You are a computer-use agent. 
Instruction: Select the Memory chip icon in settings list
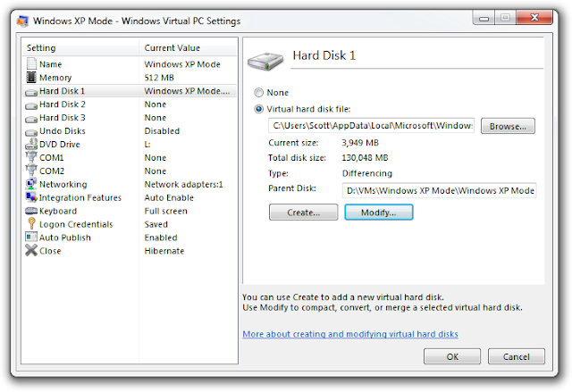pyautogui.click(x=31, y=77)
